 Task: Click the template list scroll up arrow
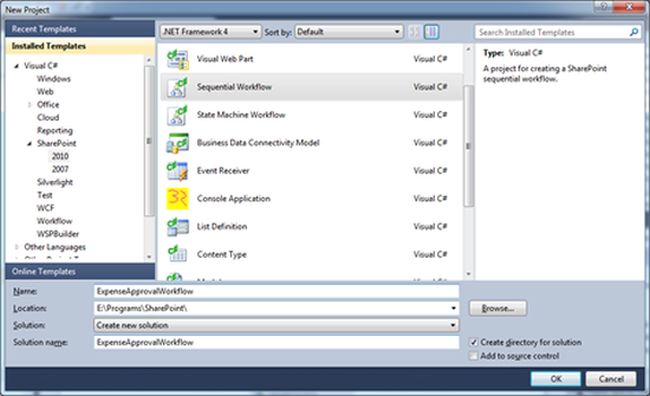click(x=468, y=50)
